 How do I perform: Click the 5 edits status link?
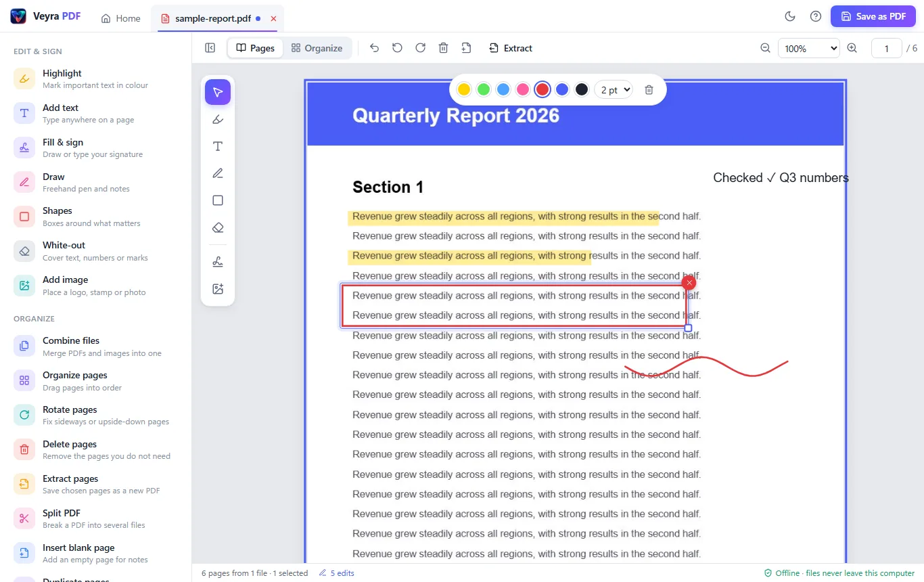(x=337, y=573)
